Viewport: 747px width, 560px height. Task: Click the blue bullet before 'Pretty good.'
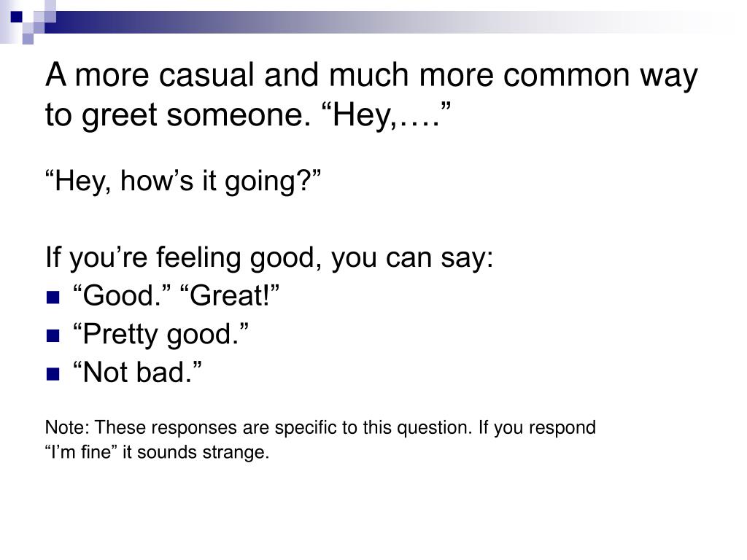pyautogui.click(x=53, y=335)
